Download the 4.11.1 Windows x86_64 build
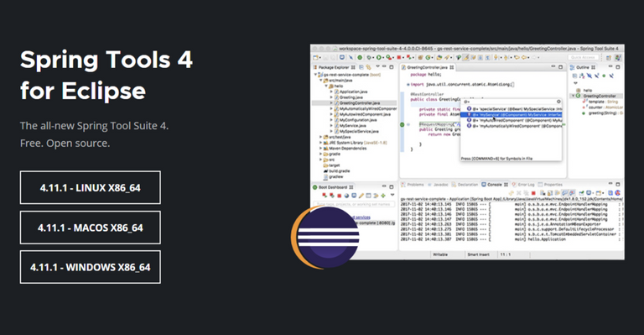This screenshot has width=644, height=335. (x=90, y=267)
